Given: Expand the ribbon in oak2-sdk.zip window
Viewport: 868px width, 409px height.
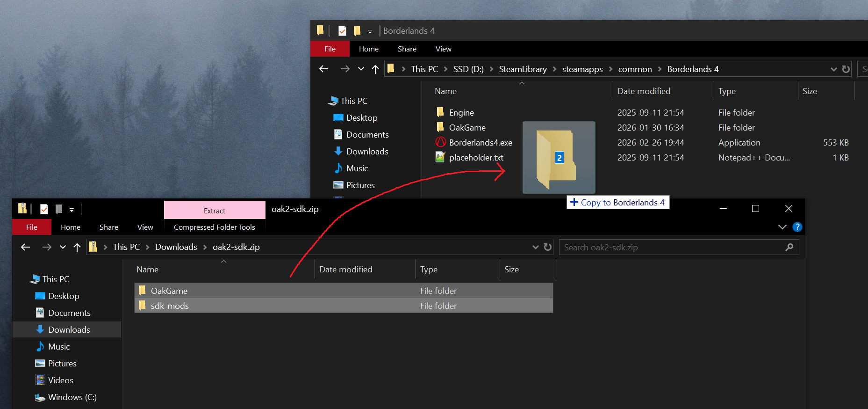Looking at the screenshot, I should coord(782,227).
